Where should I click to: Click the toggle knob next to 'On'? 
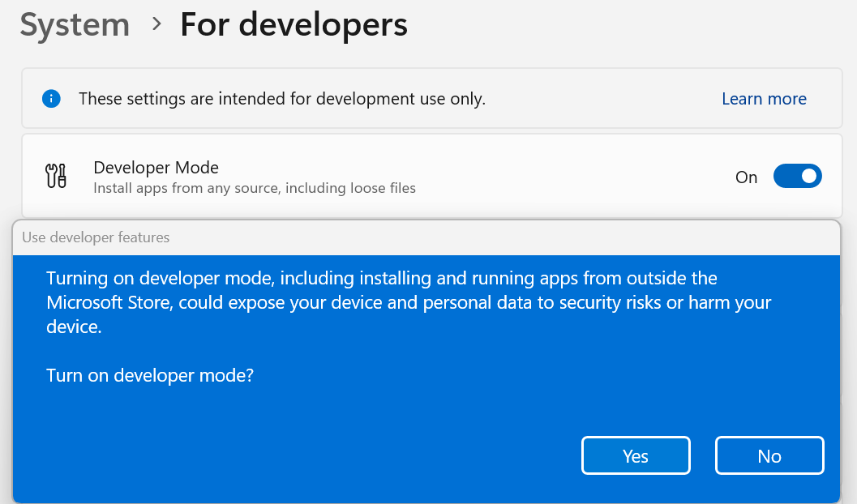pos(807,176)
